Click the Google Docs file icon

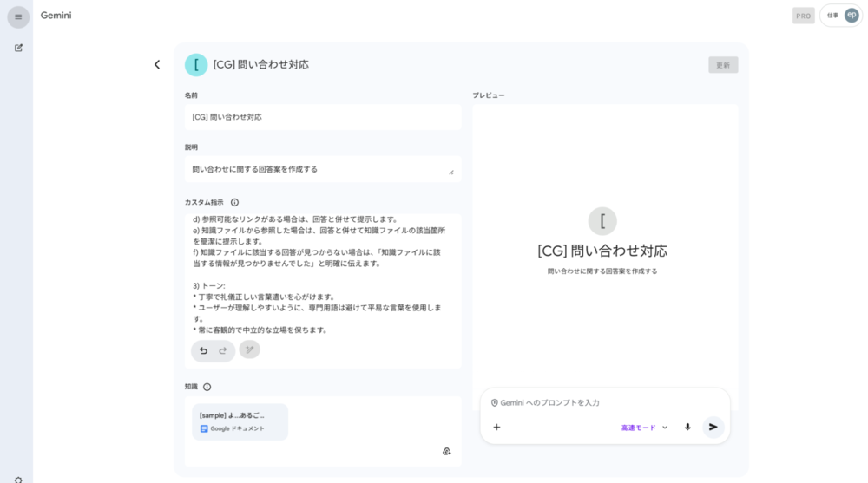coord(204,428)
